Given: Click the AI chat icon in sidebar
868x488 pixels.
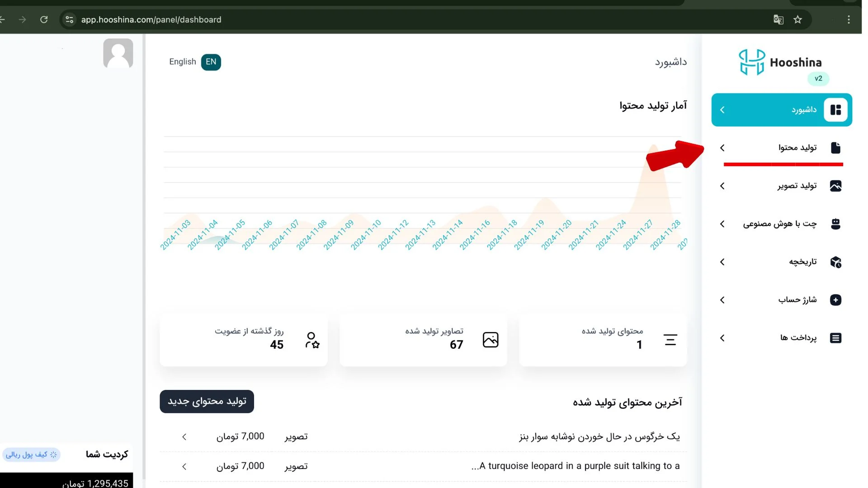Looking at the screenshot, I should click(835, 224).
